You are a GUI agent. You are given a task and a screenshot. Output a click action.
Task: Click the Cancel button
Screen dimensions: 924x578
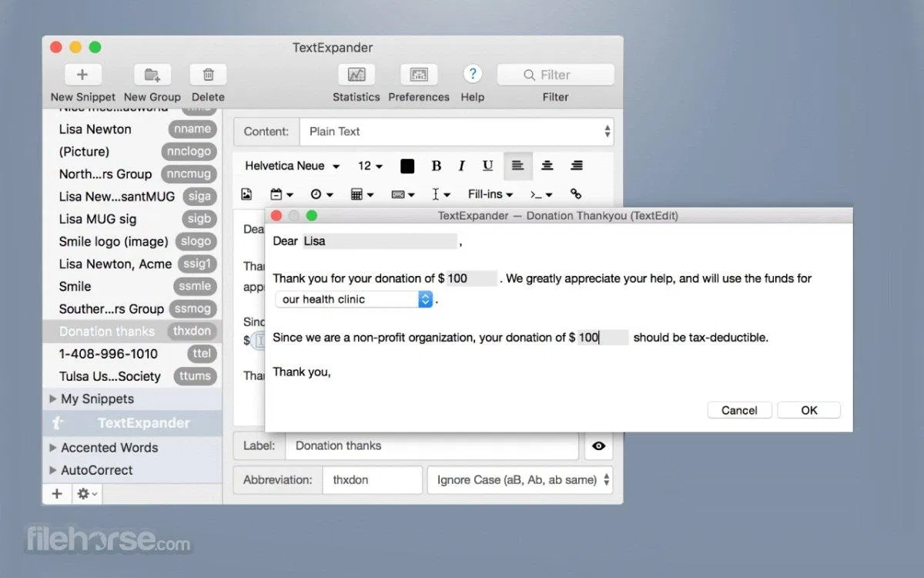click(x=739, y=410)
